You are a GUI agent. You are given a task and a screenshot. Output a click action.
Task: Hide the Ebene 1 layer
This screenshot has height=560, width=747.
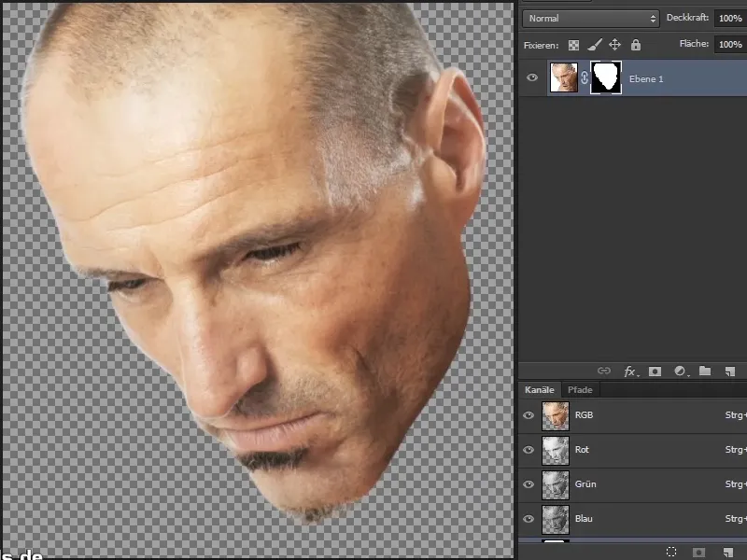pos(532,77)
